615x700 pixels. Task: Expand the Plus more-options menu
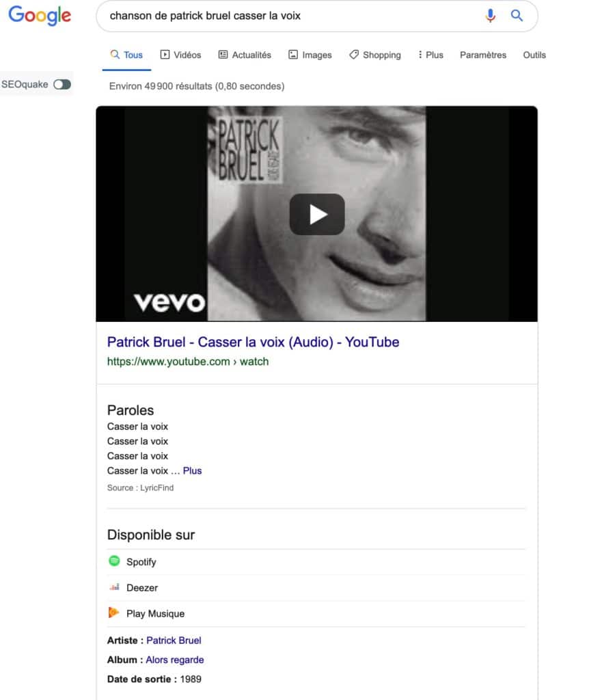(430, 55)
